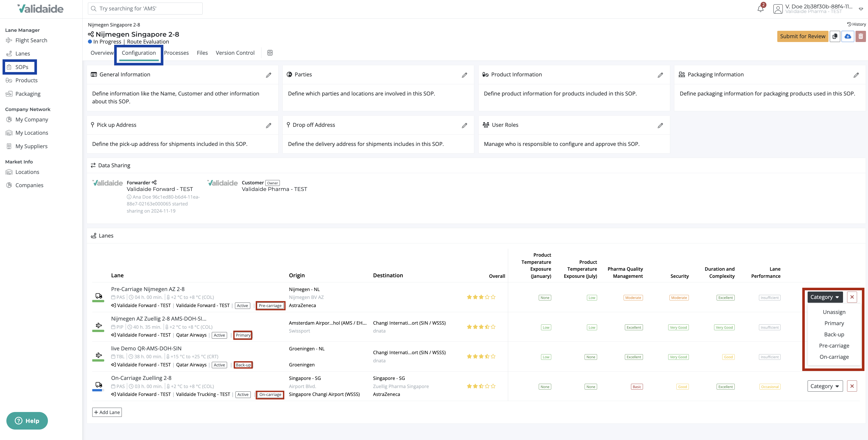Delete the SOP using the trash icon
Image resolution: width=868 pixels, height=440 pixels.
[x=860, y=36]
